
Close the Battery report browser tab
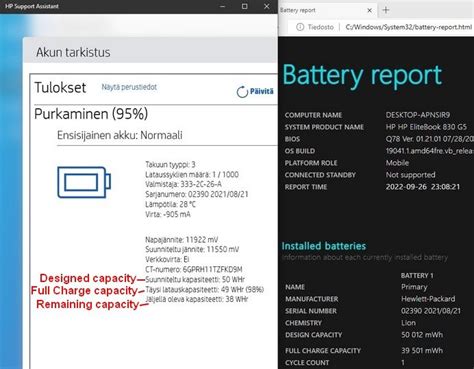pos(369,10)
